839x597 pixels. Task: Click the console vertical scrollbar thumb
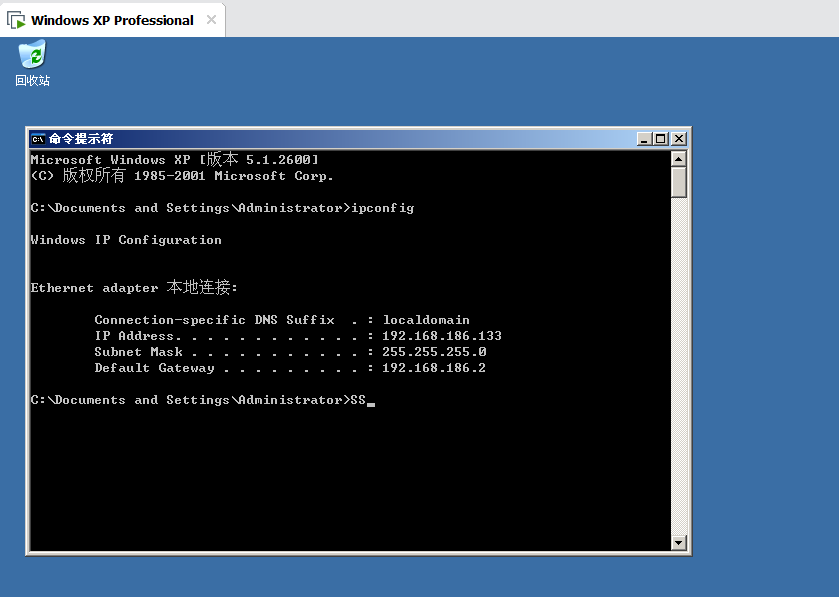[678, 182]
